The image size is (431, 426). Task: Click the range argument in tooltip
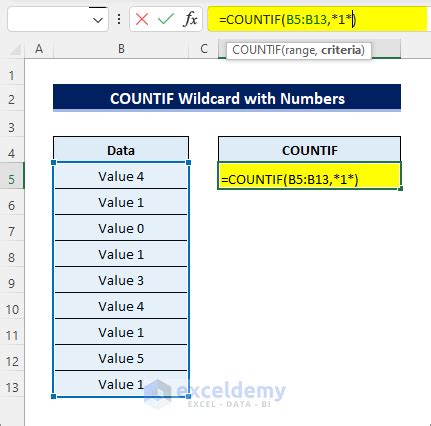click(x=301, y=50)
